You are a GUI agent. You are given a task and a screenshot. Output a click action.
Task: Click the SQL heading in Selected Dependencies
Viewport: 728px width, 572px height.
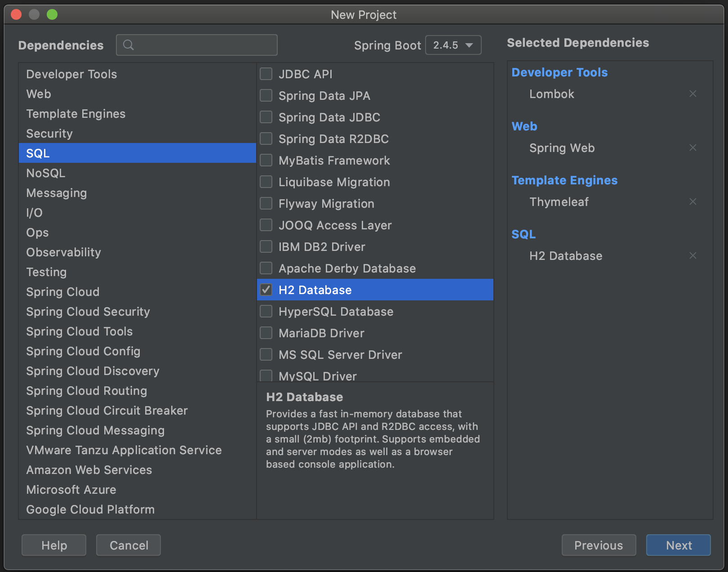coord(524,234)
